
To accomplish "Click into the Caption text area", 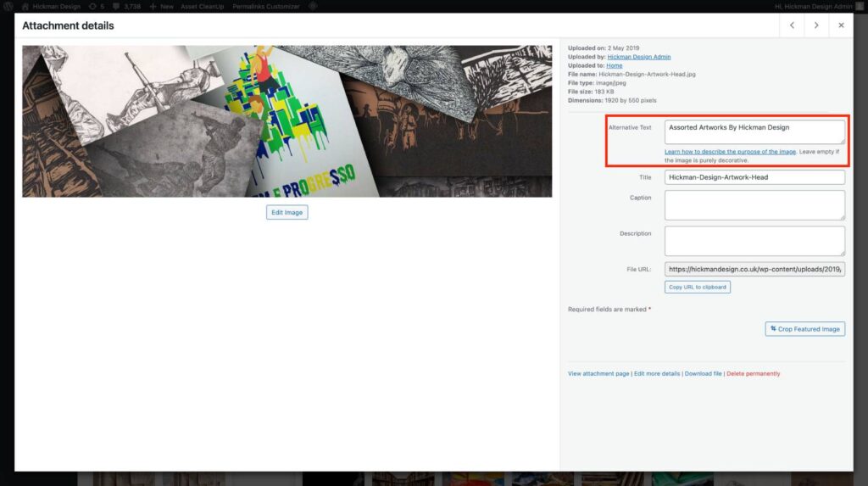I will (x=754, y=204).
